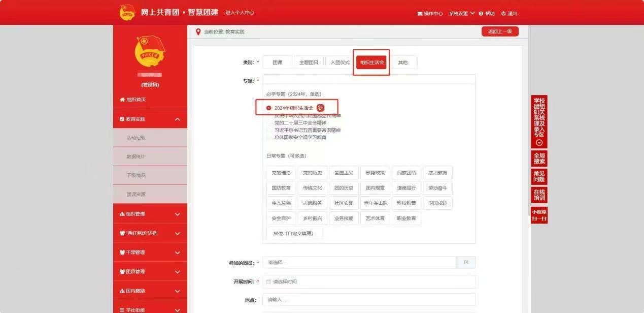Screen dimensions: 644x313
Task: Select the 2024年组织生活会 radio button
Action: click(x=269, y=108)
